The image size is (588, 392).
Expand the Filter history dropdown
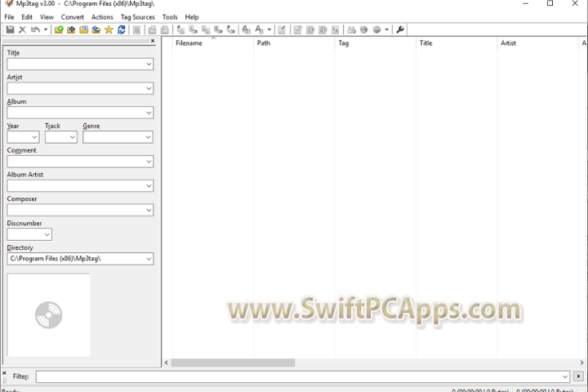pos(565,376)
